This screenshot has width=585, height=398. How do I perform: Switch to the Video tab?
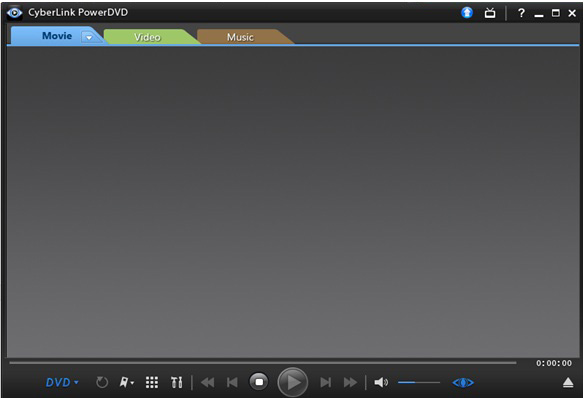[147, 37]
